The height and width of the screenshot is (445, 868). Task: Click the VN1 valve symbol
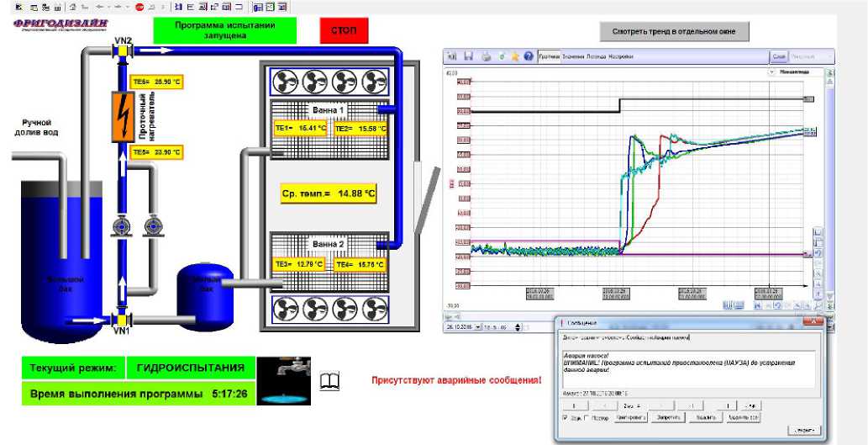[x=123, y=320]
